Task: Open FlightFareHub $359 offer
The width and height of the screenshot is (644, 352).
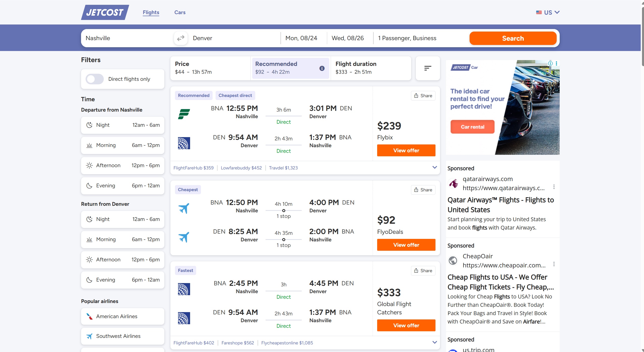Action: 193,168
